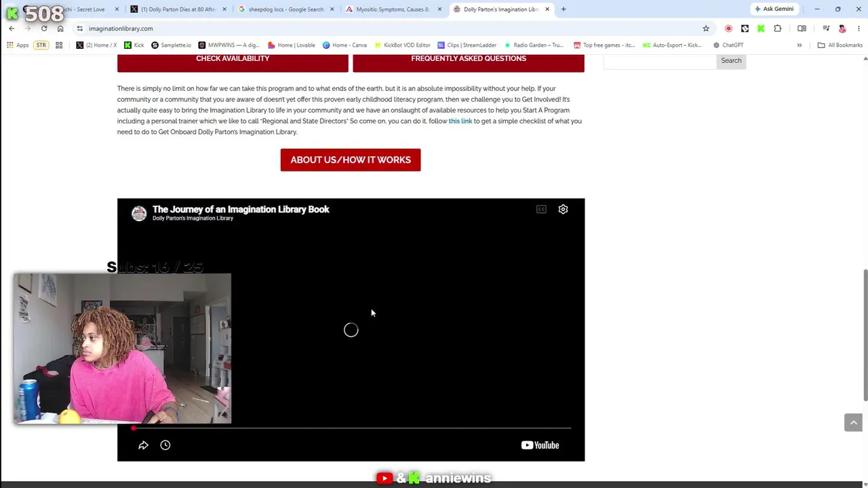This screenshot has width=868, height=488.
Task: Open the All Bookmarks folder
Action: (x=840, y=45)
